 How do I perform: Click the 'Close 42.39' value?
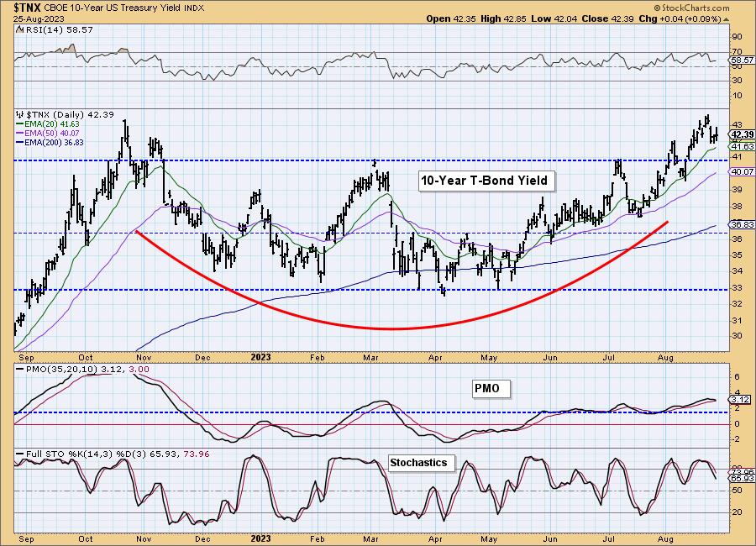coord(608,19)
